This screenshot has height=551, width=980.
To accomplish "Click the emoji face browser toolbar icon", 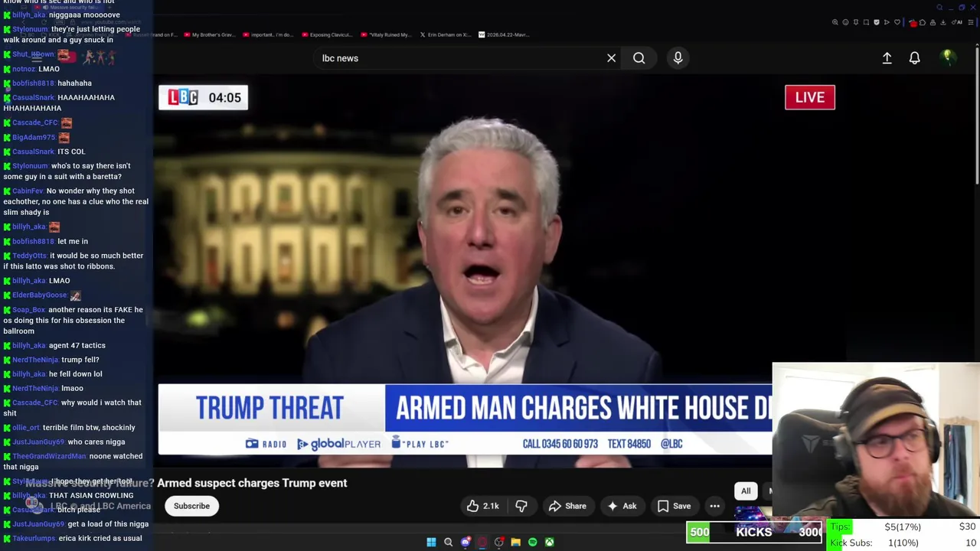I will [x=845, y=22].
